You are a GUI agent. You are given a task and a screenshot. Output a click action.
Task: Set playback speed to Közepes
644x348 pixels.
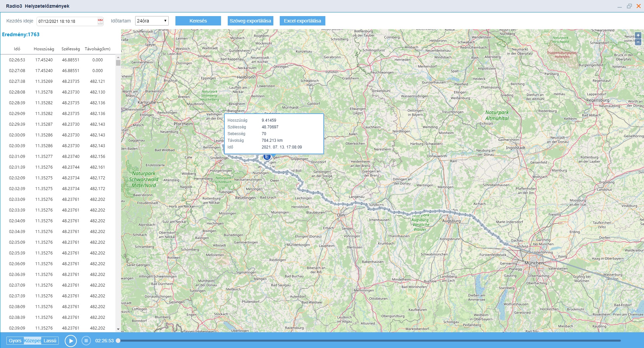click(33, 341)
